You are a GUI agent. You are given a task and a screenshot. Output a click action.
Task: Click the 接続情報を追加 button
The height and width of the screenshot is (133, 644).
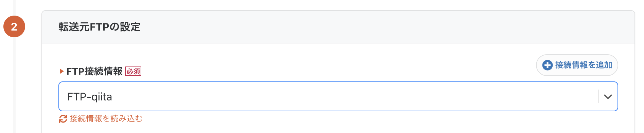pos(577,65)
